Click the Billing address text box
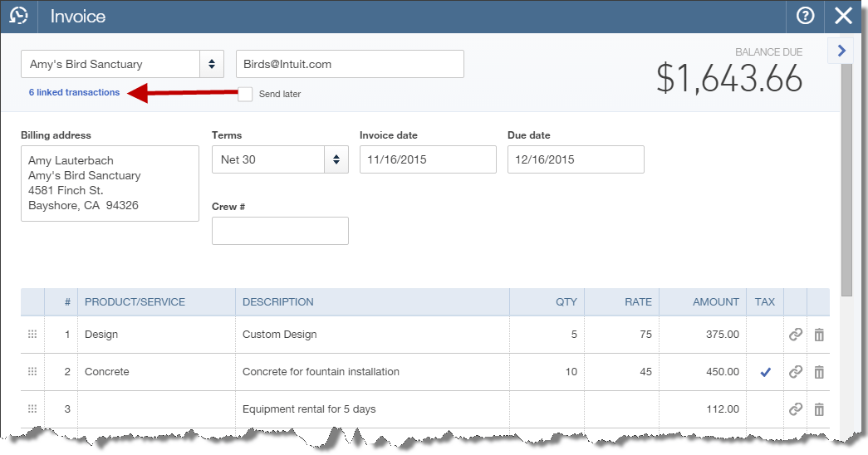This screenshot has height=455, width=868. pos(110,183)
